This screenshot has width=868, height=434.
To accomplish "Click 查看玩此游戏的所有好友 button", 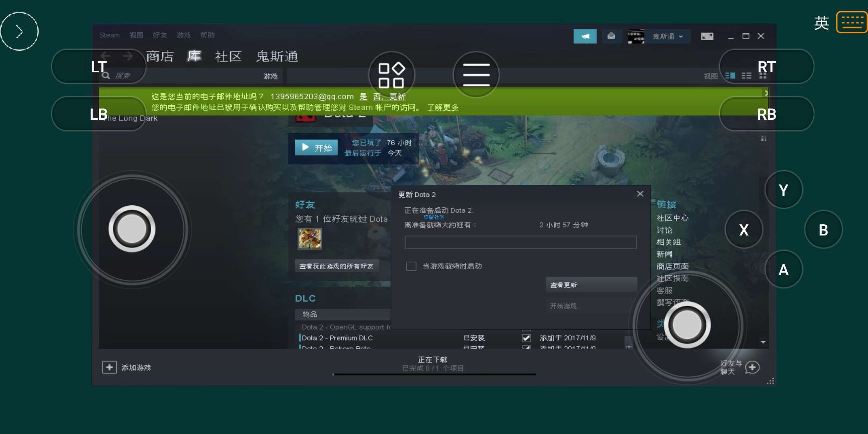I will (x=337, y=266).
